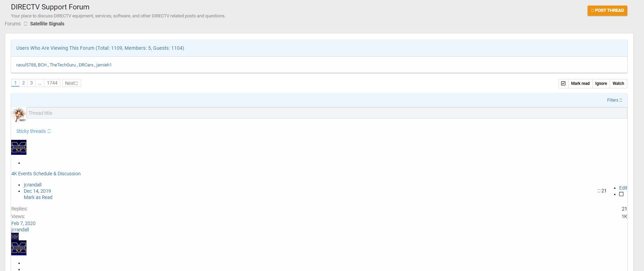
Task: Click the 1K views count
Action: (624, 216)
